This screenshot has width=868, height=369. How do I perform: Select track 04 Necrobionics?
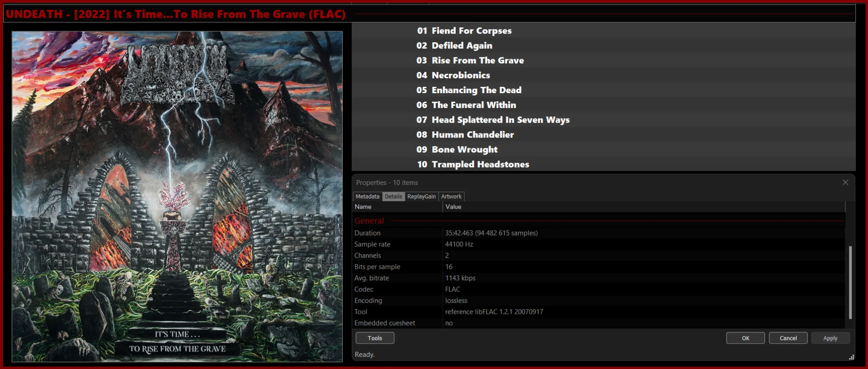pos(604,76)
